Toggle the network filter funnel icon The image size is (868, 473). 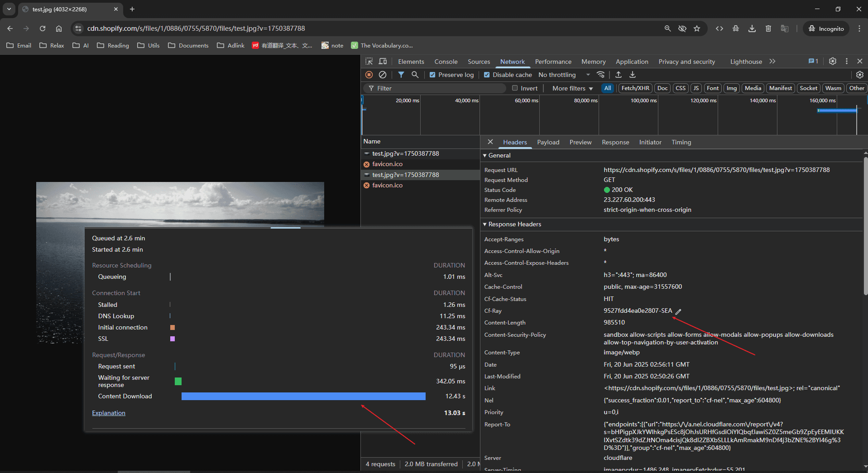click(401, 75)
